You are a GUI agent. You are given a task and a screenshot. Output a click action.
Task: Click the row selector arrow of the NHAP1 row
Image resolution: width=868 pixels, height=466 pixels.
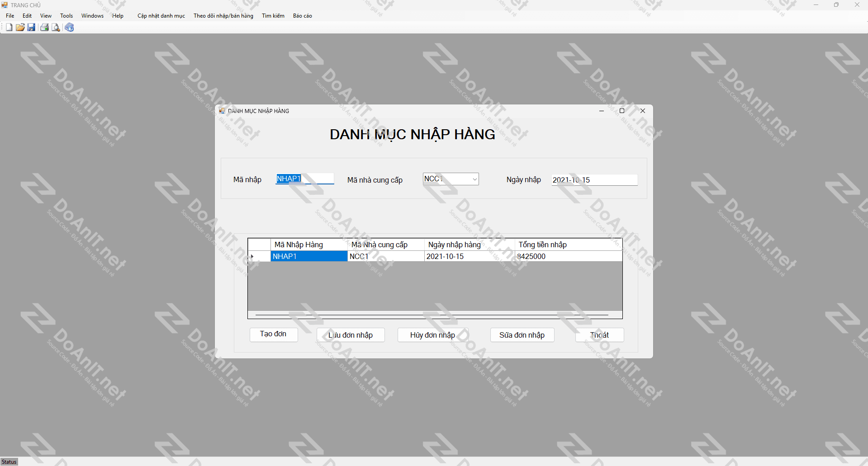click(259, 256)
